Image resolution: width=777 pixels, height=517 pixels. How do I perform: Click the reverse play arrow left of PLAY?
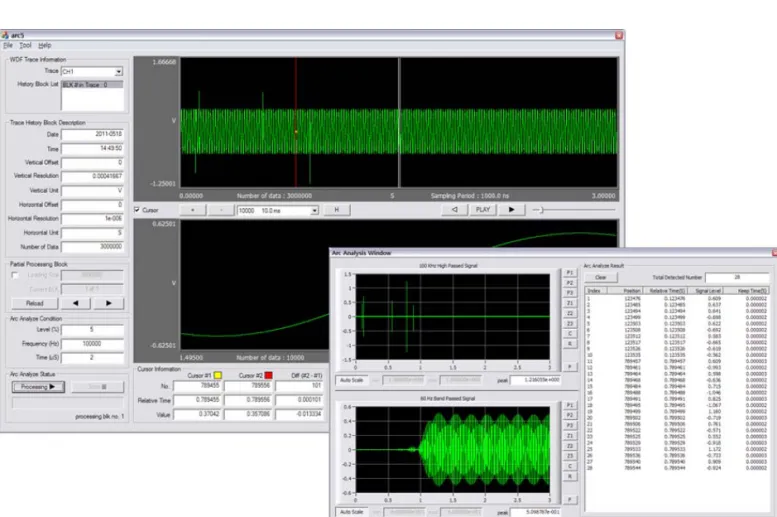coord(454,210)
